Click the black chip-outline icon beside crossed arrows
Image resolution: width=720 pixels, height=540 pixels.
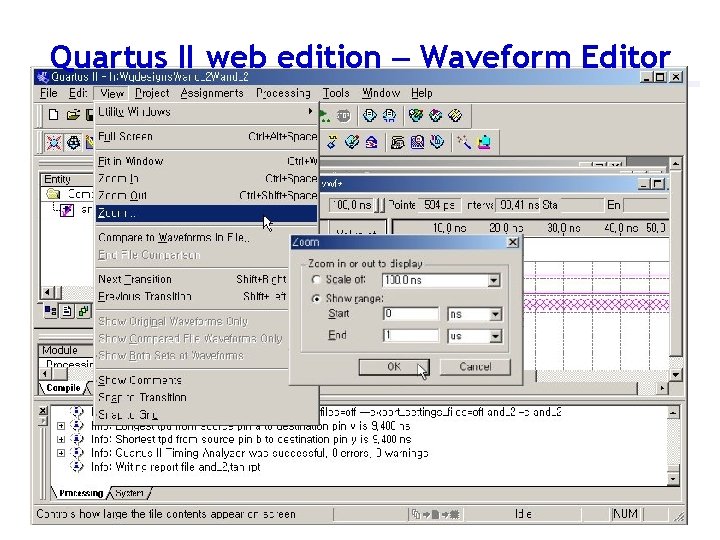[73, 143]
